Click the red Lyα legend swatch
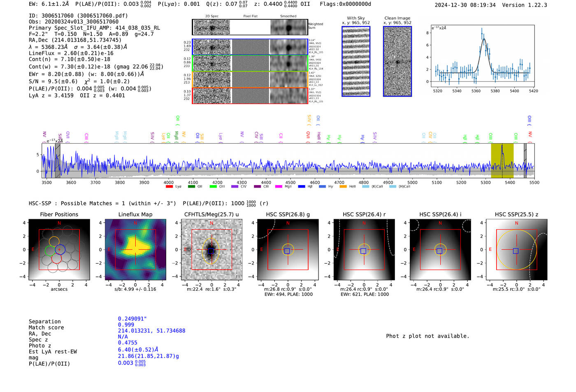 169,187
